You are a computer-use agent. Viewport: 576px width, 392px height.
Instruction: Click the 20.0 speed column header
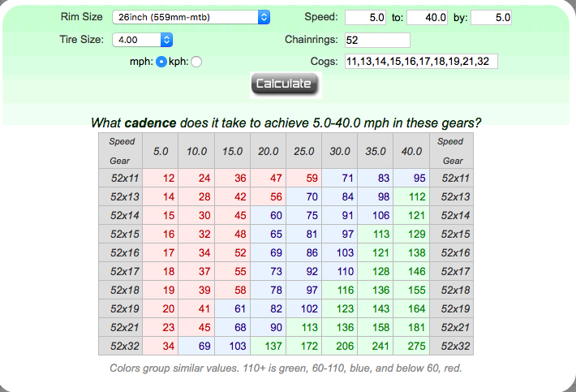pos(268,151)
